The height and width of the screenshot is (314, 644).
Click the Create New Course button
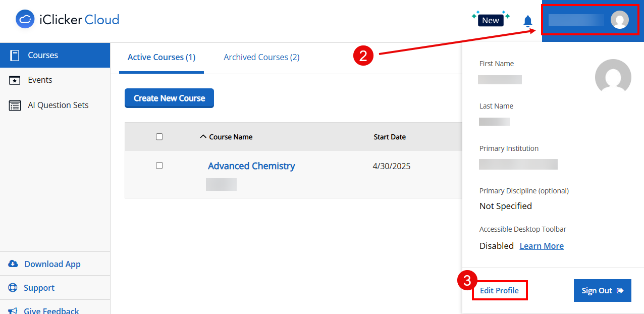pyautogui.click(x=169, y=98)
